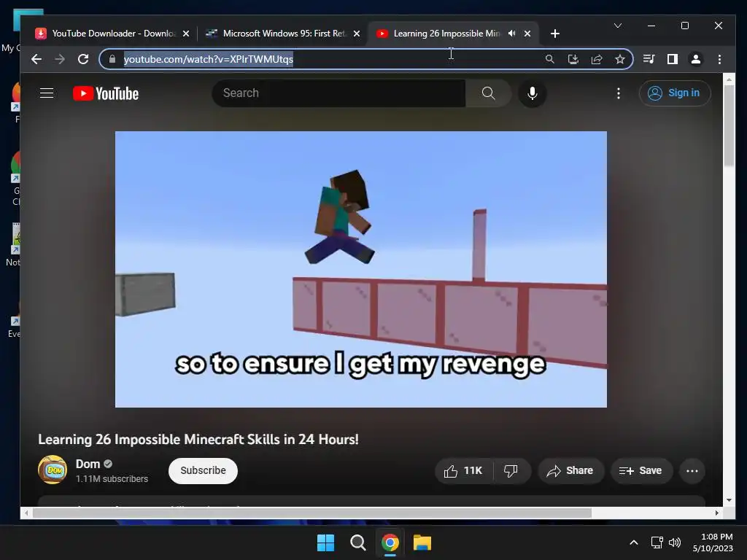Open more actions ellipsis menu

(x=692, y=471)
